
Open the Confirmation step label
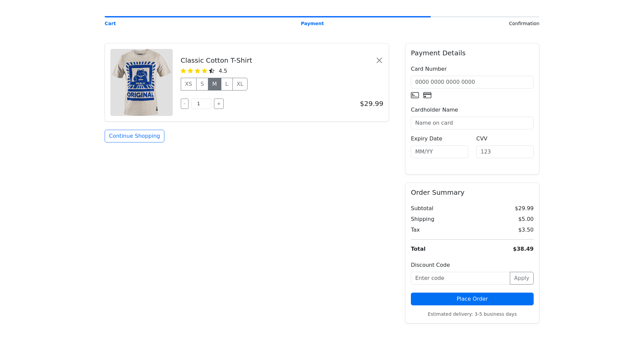[524, 23]
